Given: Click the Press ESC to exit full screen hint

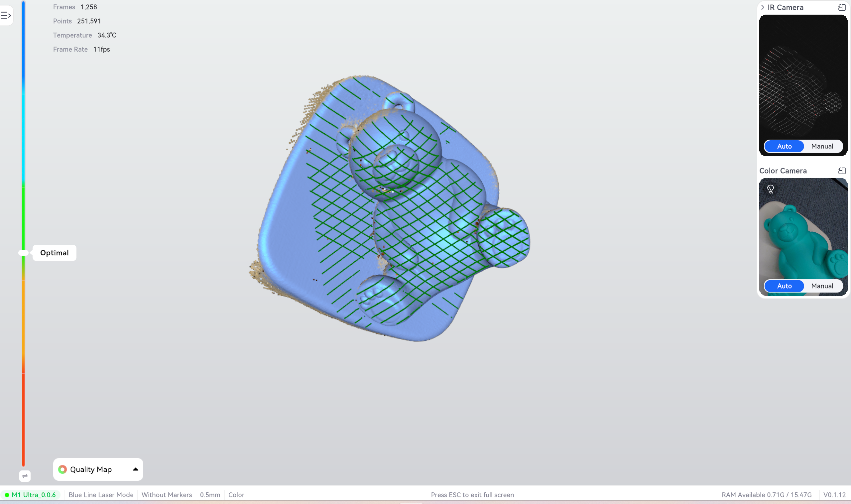Looking at the screenshot, I should pyautogui.click(x=472, y=495).
